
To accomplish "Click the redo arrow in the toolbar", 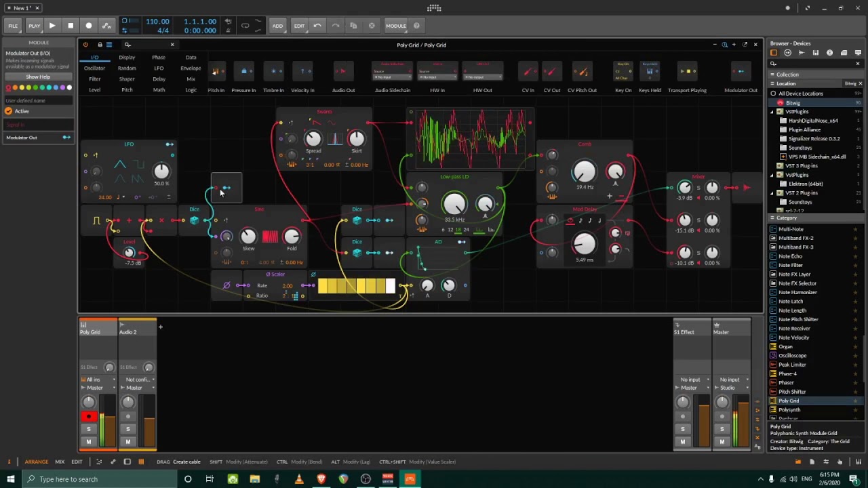I will (x=336, y=26).
